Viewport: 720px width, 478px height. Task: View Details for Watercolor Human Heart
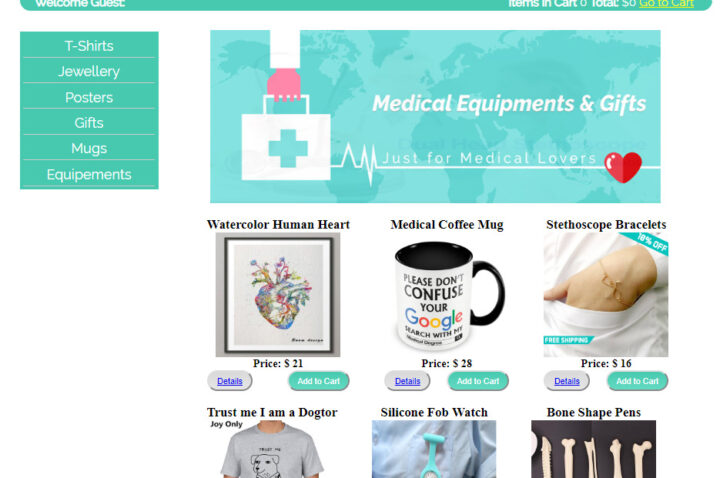[230, 381]
